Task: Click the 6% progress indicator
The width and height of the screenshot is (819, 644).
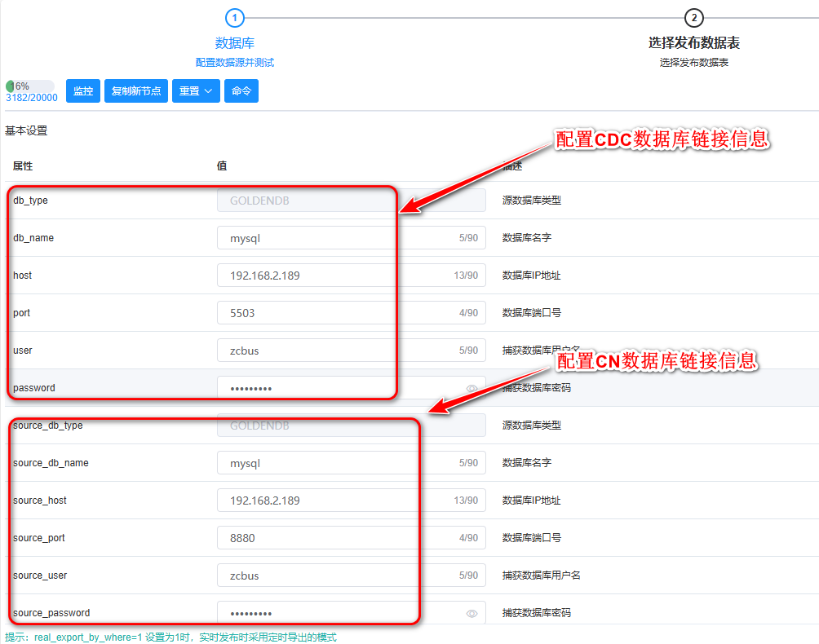Action: tap(29, 86)
